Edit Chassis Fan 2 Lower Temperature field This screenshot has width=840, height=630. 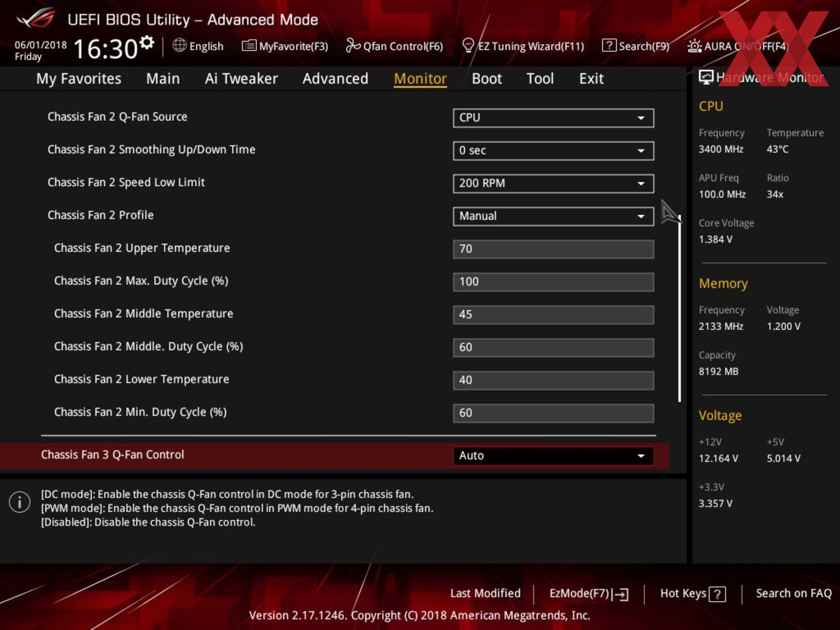pos(553,380)
